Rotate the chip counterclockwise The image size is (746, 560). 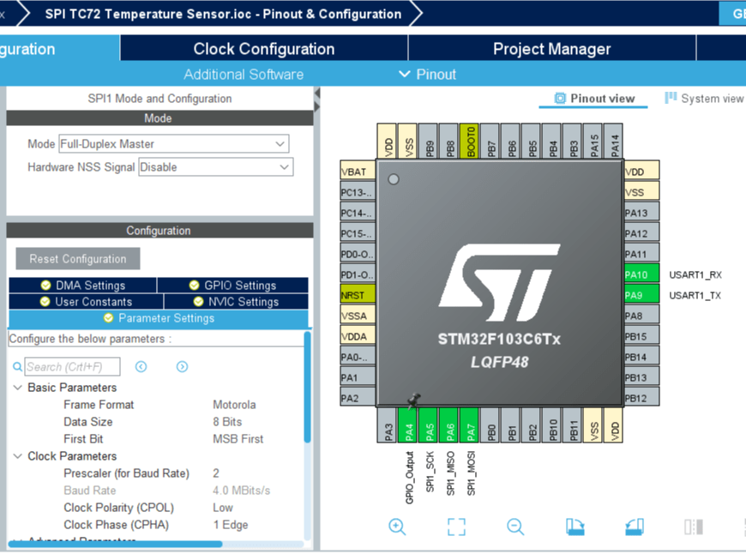pyautogui.click(x=634, y=526)
